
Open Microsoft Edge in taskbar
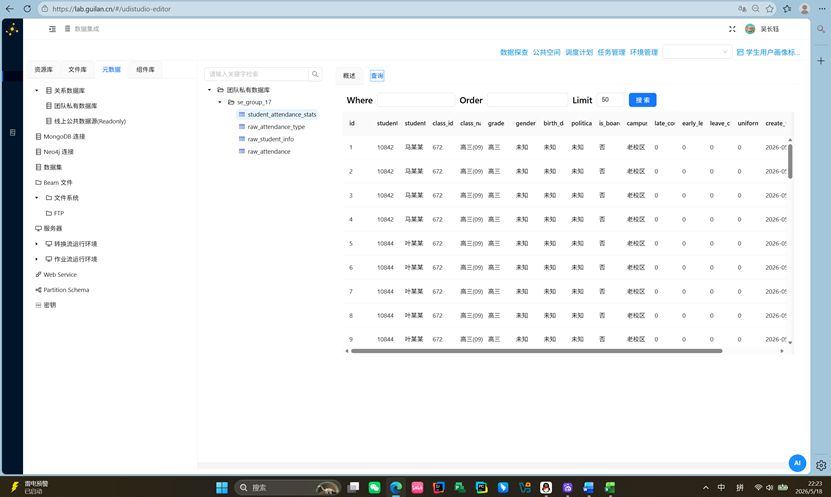point(395,487)
